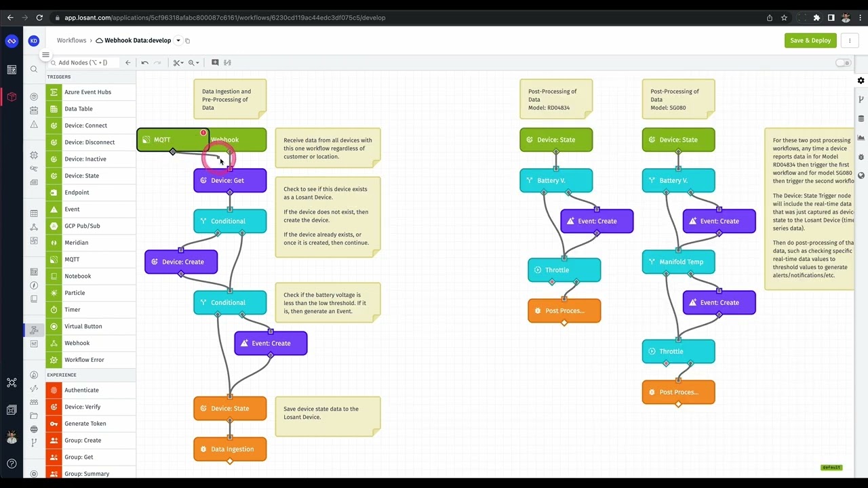The image size is (868, 488).
Task: Collapse the node palette with the left arrow
Action: coord(127,62)
